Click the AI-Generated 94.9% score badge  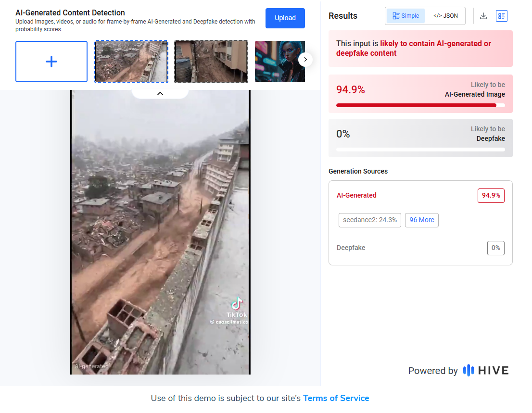[491, 196]
